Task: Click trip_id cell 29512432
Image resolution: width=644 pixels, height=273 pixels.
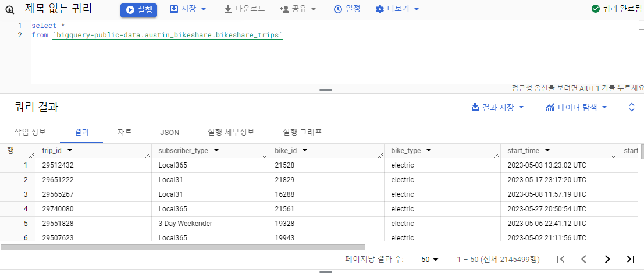Action: pos(58,165)
